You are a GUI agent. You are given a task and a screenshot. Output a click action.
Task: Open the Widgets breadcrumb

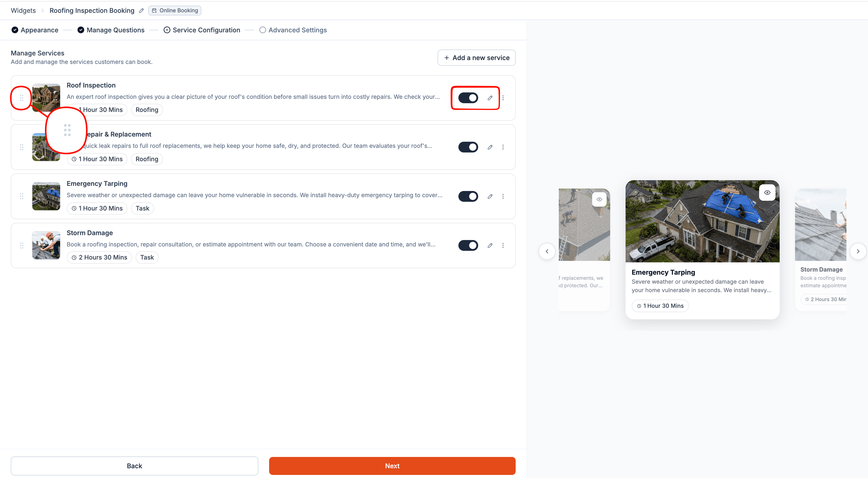(x=23, y=11)
